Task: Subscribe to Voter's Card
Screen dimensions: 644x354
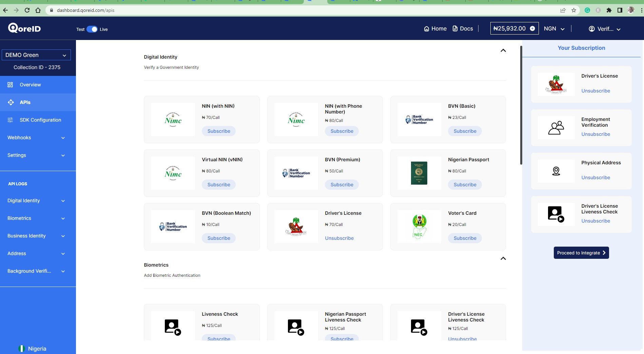Action: 465,238
